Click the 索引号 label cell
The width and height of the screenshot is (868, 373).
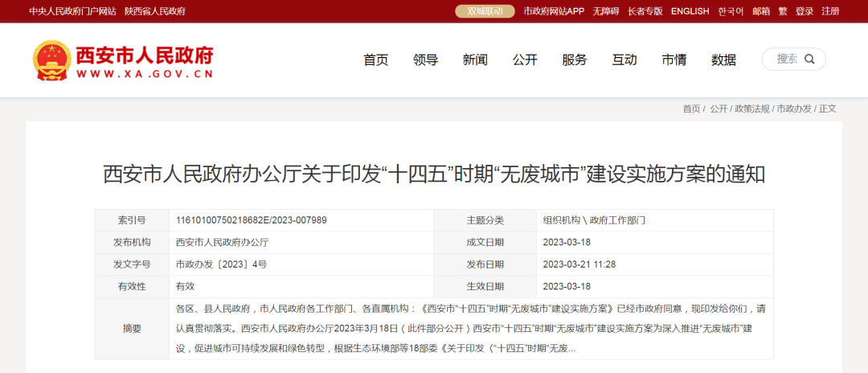tap(132, 220)
